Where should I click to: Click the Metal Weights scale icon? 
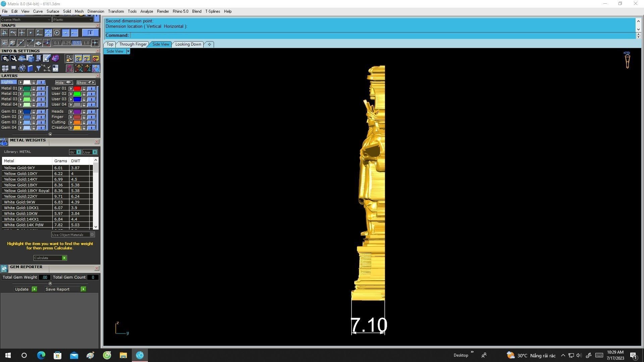[4, 142]
